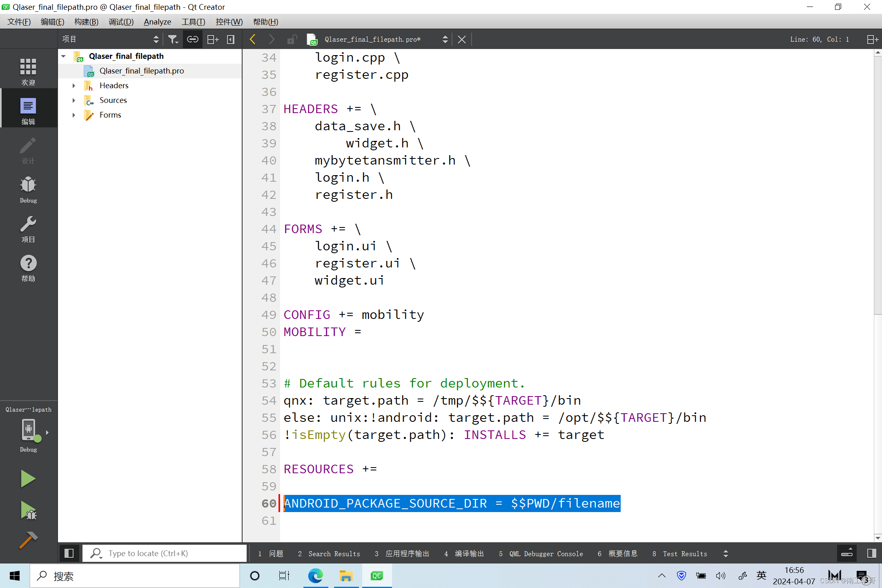Toggle synchronize with editor link icon
Viewport: 882px width, 588px height.
192,39
